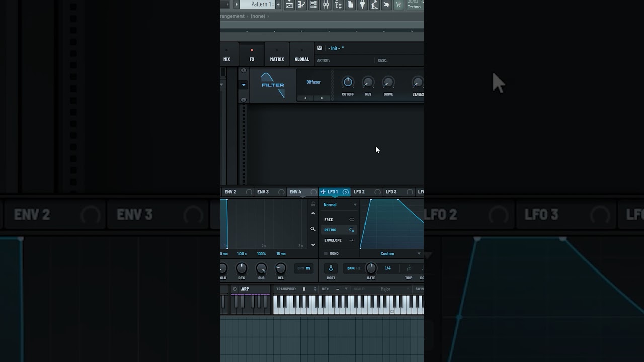
Task: Click the envelope DEC knob
Action: (x=242, y=268)
